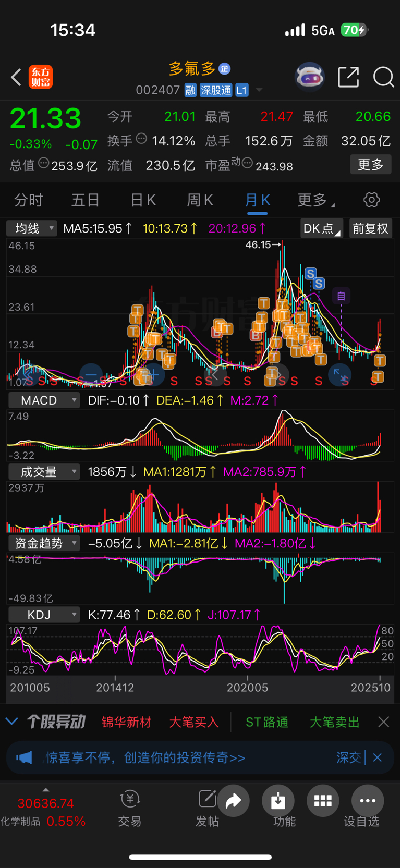Tap 大笔买入 alert text

pos(194,722)
